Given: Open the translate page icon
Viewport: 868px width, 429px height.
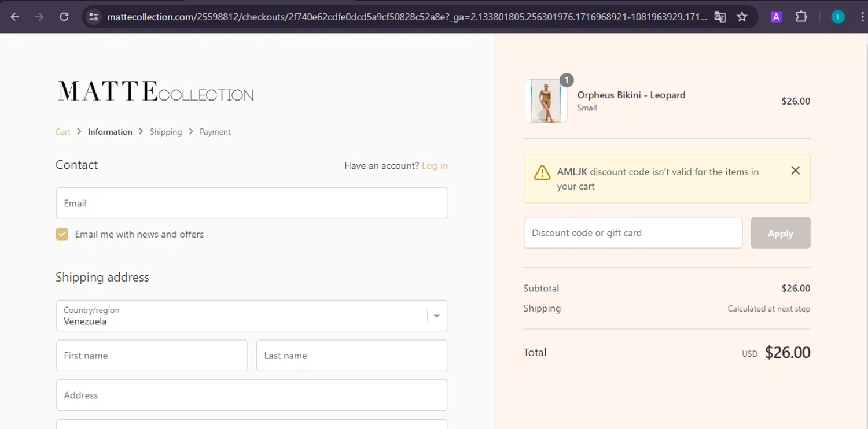Looking at the screenshot, I should 720,17.
